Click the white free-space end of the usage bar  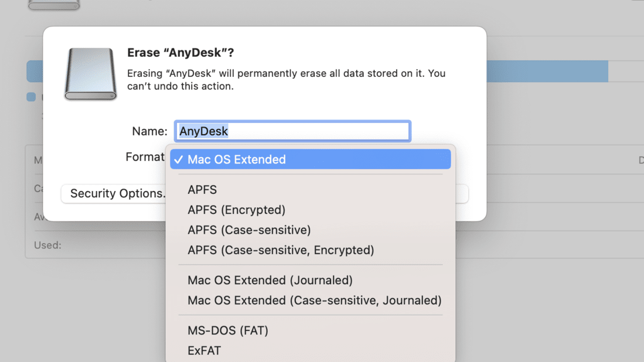click(x=625, y=72)
